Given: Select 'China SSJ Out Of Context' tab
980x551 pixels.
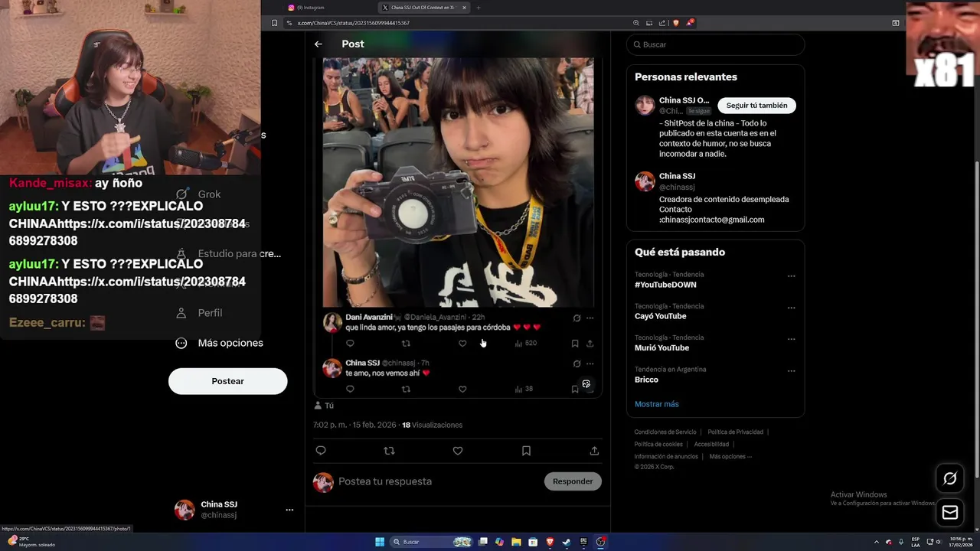Looking at the screenshot, I should [x=423, y=8].
